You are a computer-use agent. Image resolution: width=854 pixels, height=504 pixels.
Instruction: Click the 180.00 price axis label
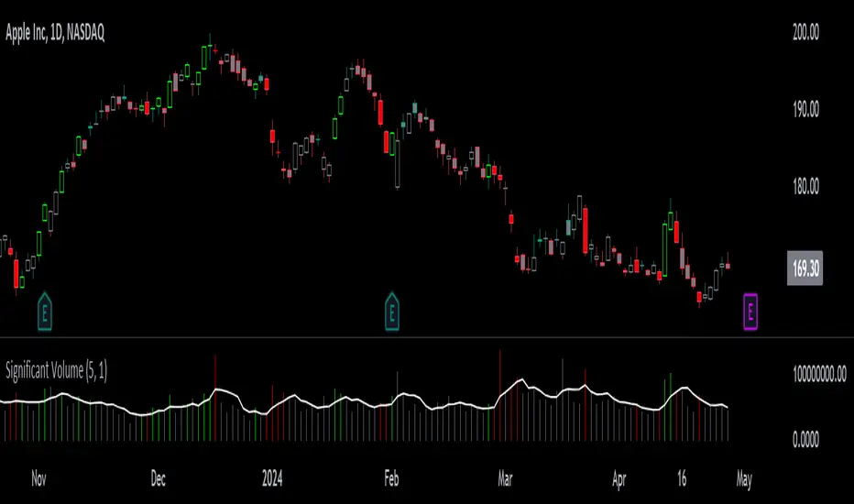[805, 187]
